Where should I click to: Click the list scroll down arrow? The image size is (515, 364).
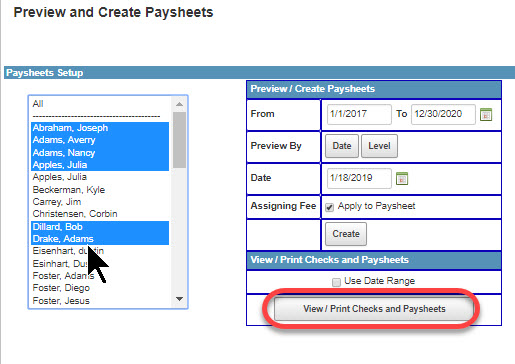(179, 299)
